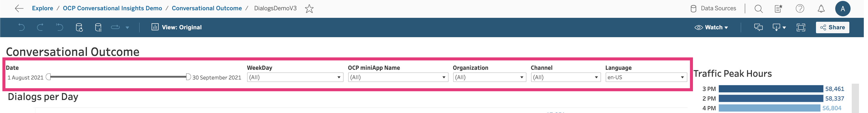This screenshot has width=868, height=113.
Task: Open View: Original menu
Action: (x=176, y=27)
